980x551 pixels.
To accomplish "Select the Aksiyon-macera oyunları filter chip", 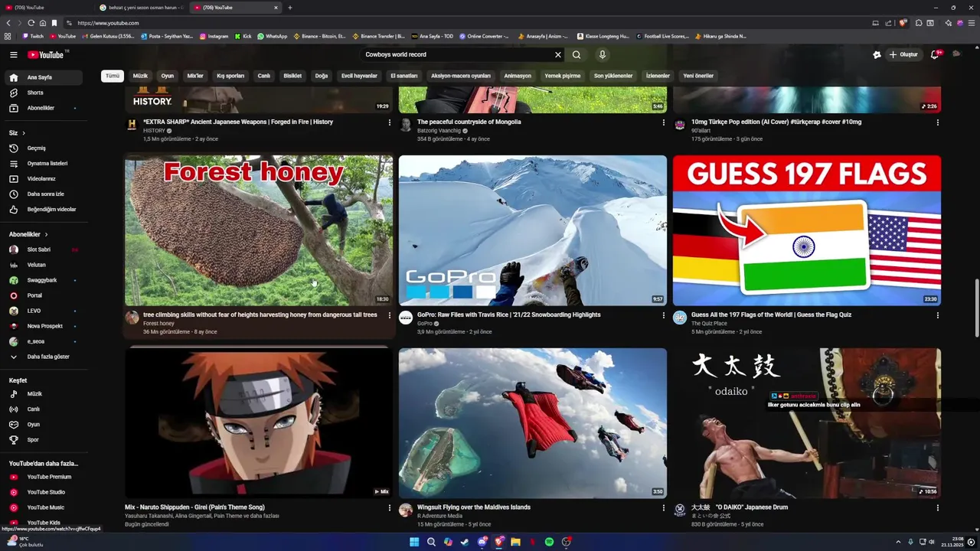I will point(461,76).
